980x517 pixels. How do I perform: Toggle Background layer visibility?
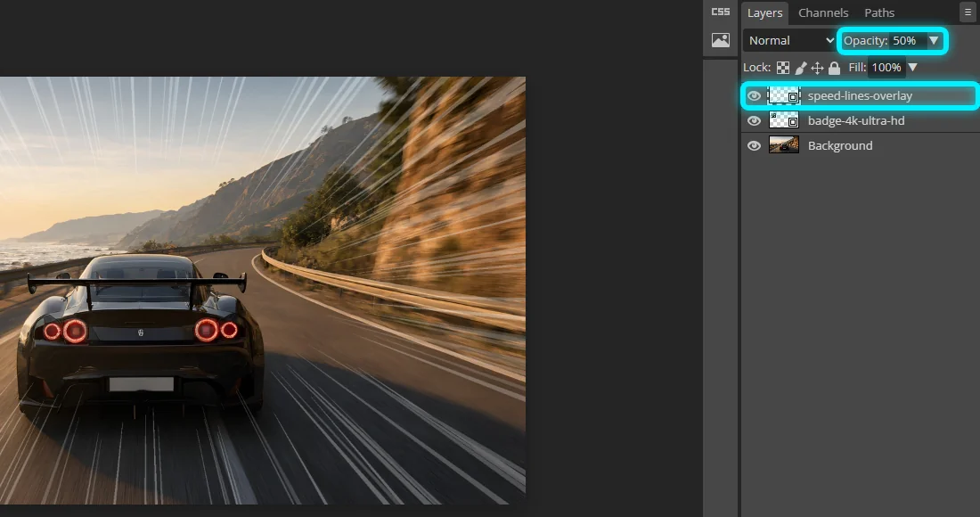click(754, 145)
